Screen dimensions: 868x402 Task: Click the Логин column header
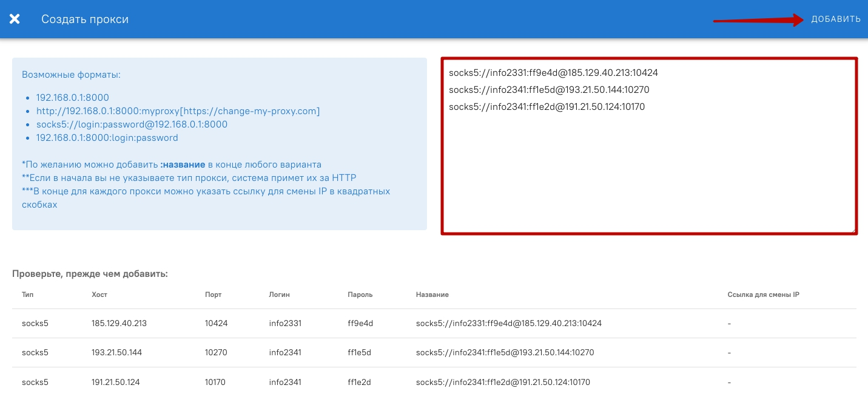pos(280,295)
